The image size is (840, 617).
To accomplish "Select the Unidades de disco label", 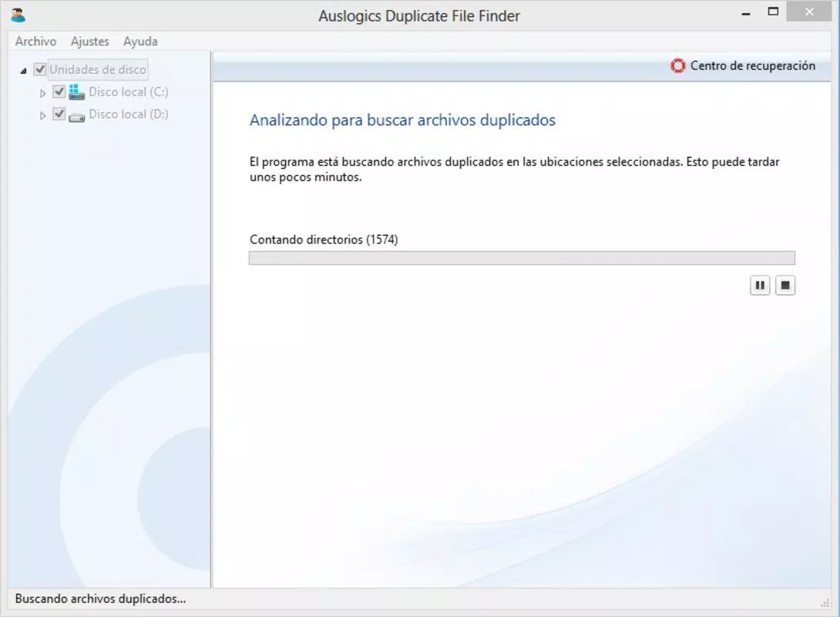I will point(98,69).
